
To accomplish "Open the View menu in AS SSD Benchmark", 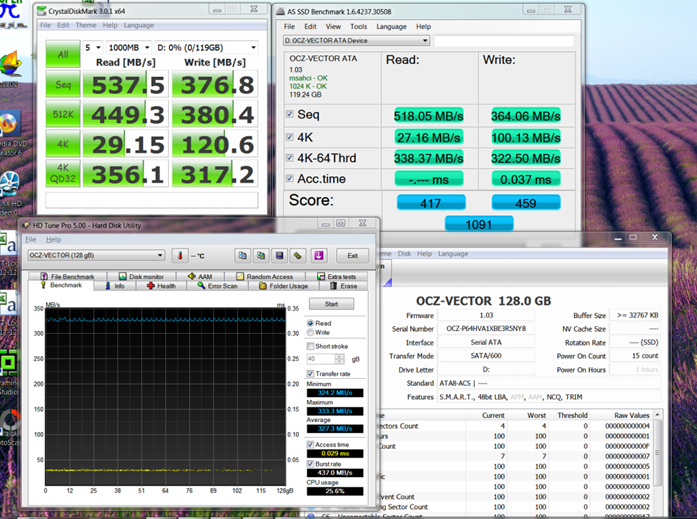I will (x=333, y=27).
